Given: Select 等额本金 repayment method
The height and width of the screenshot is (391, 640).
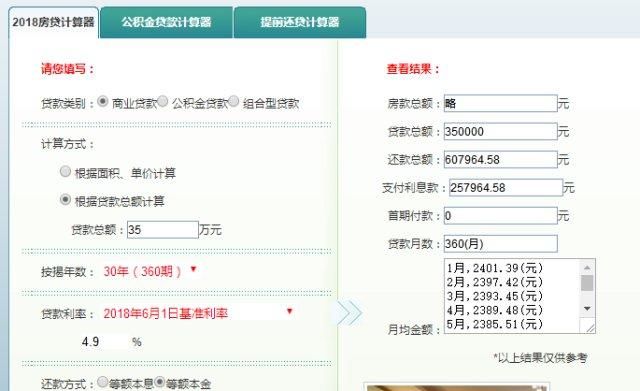Looking at the screenshot, I should tap(160, 382).
